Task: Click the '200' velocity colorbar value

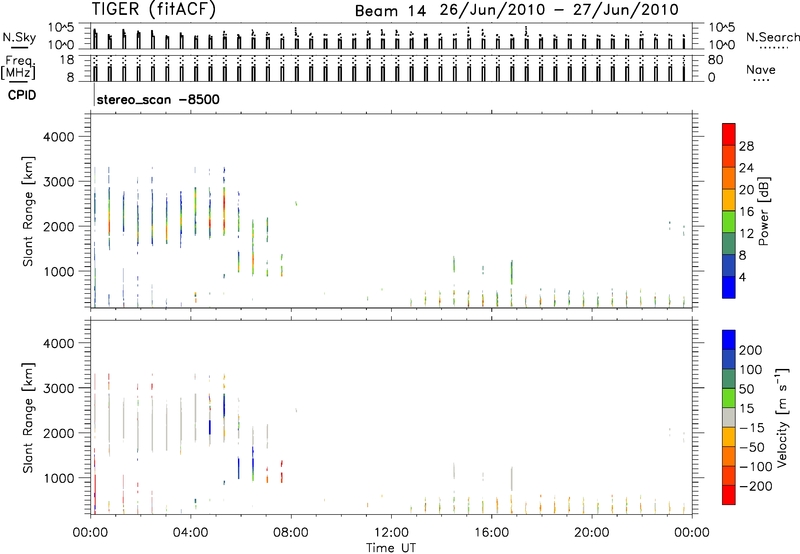Action: click(751, 350)
